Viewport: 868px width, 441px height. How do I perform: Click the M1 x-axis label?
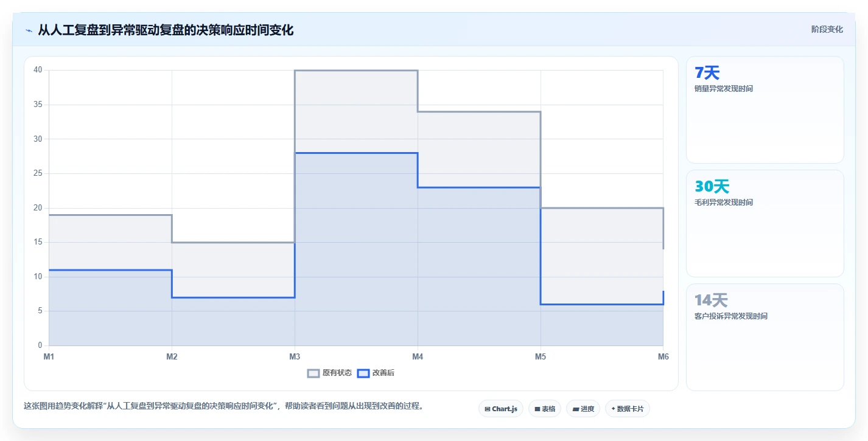tap(49, 357)
